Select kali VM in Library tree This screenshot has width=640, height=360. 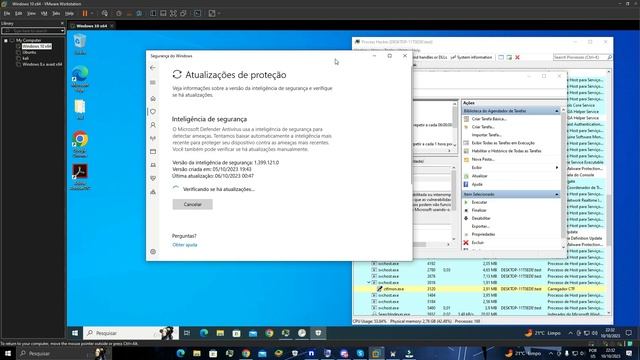coord(26,58)
